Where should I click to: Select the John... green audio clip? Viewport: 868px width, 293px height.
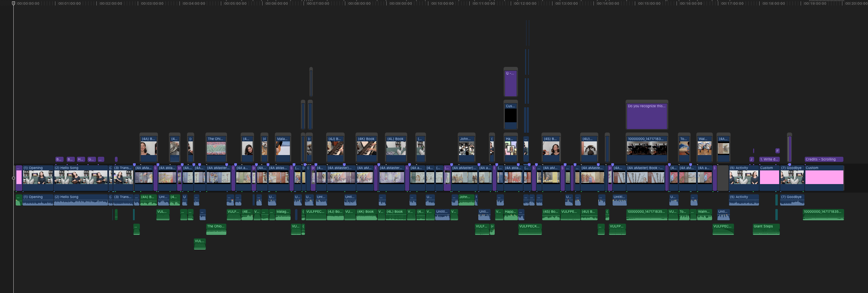click(x=466, y=200)
